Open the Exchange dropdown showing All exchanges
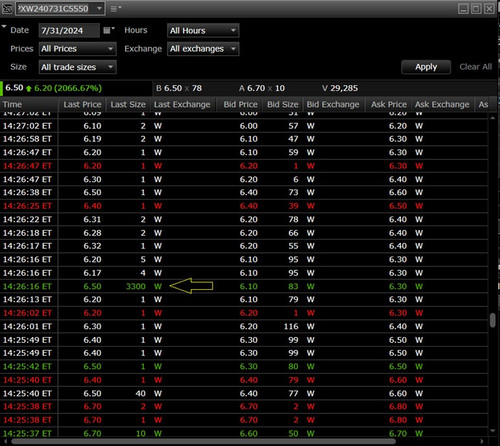 coord(203,49)
